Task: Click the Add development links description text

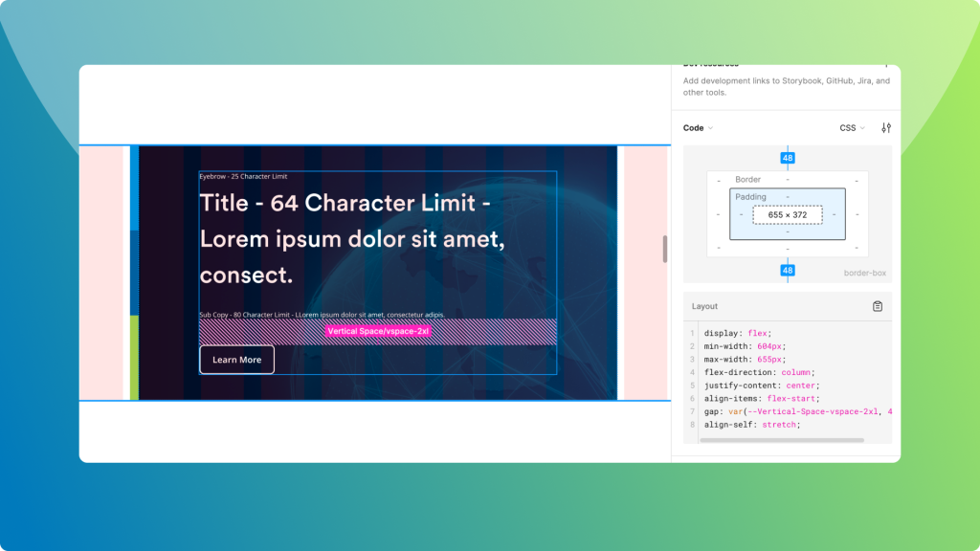Action: 787,86
